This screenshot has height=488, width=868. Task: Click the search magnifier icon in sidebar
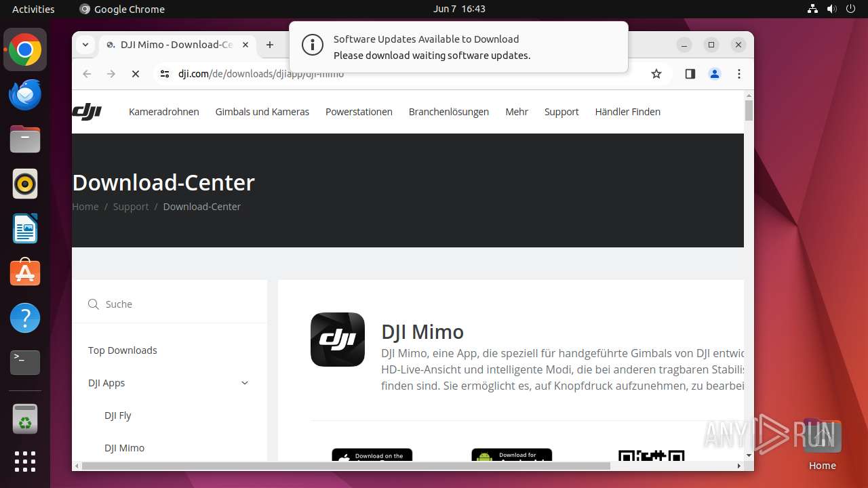tap(94, 304)
